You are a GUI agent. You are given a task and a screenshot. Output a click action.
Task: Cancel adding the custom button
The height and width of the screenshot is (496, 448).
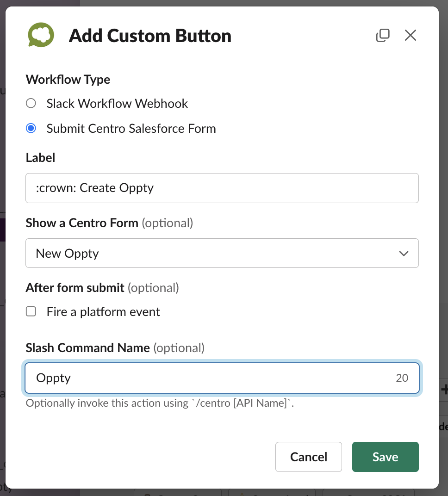click(x=309, y=457)
